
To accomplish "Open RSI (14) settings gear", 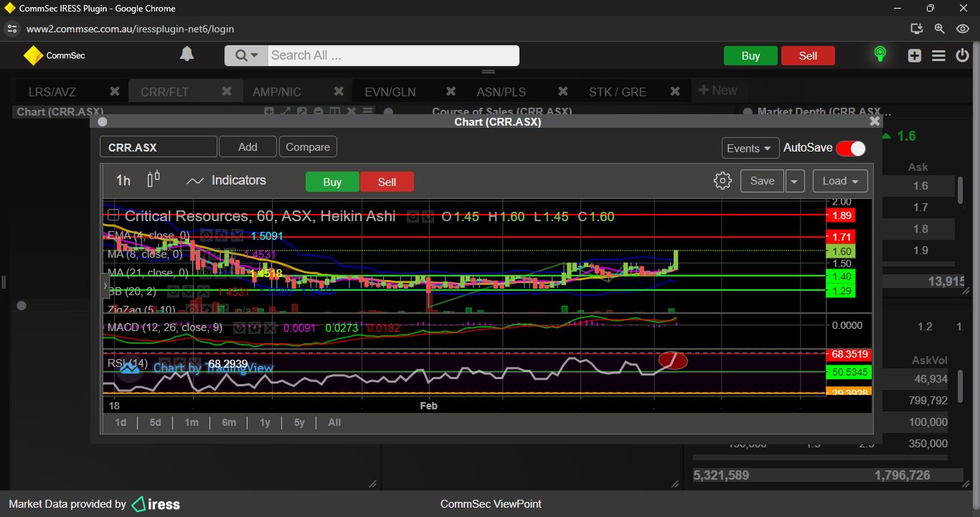I will 179,363.
